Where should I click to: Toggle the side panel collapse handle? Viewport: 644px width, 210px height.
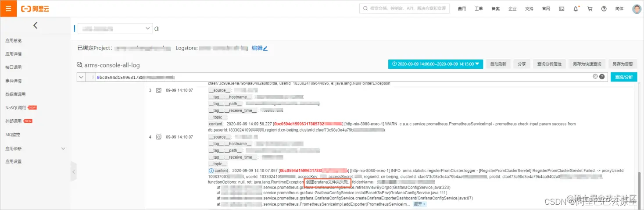coord(74,171)
